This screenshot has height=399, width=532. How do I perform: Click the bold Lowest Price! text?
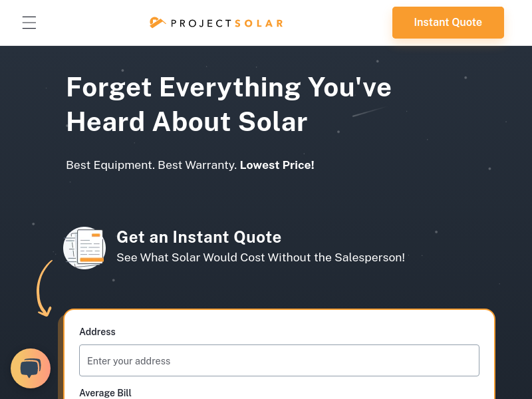pyautogui.click(x=277, y=165)
